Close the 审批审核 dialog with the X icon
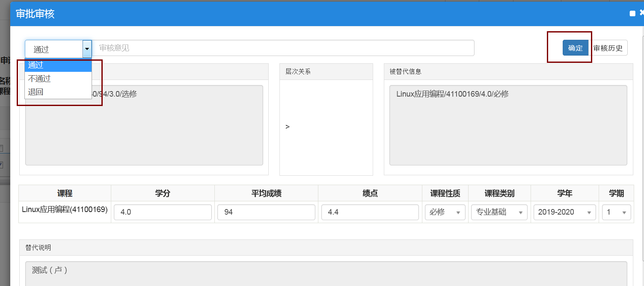 (641, 13)
